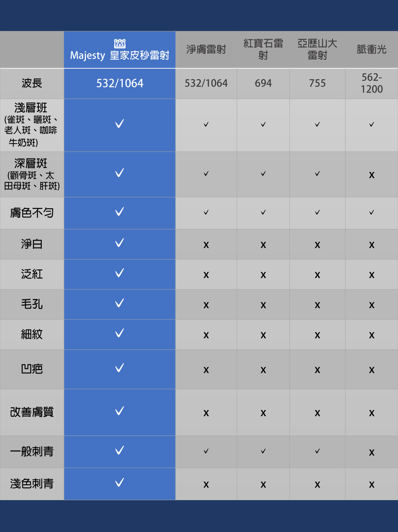Select the 脈衝光 column header
The image size is (398, 532).
pos(371,49)
